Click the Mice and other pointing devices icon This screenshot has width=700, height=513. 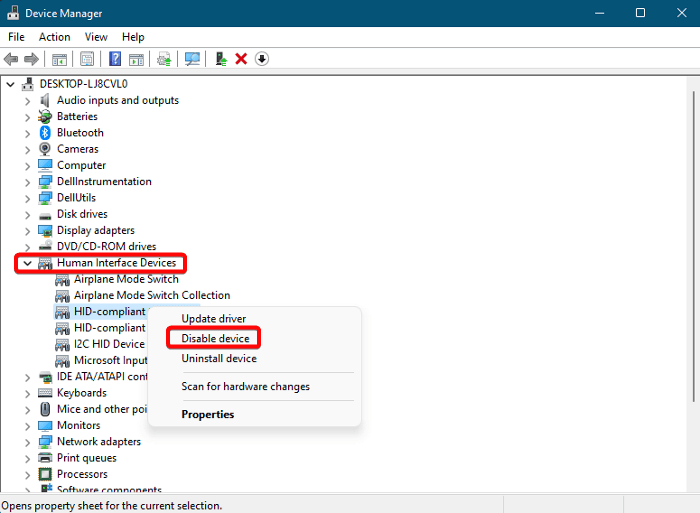45,409
